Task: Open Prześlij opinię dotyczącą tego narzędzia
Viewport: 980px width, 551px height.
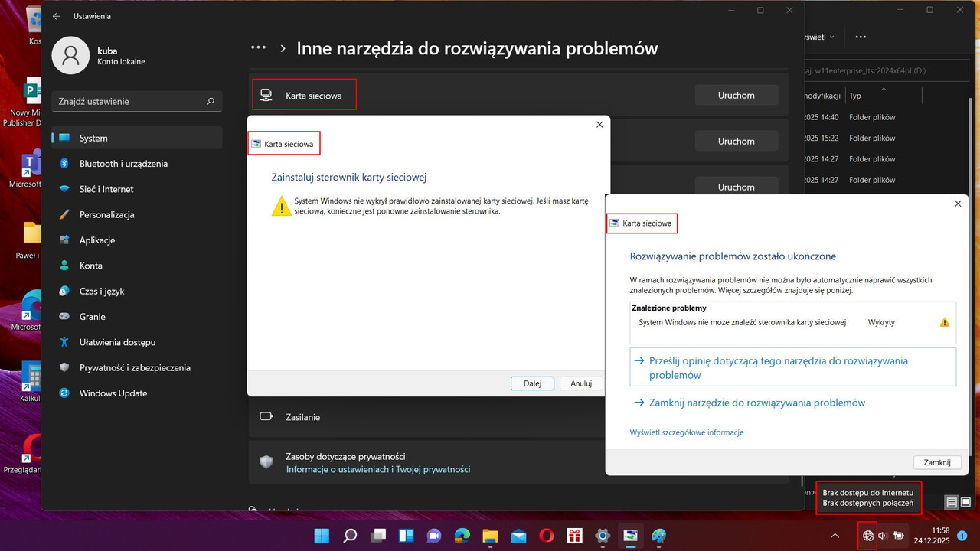Action: (792, 367)
